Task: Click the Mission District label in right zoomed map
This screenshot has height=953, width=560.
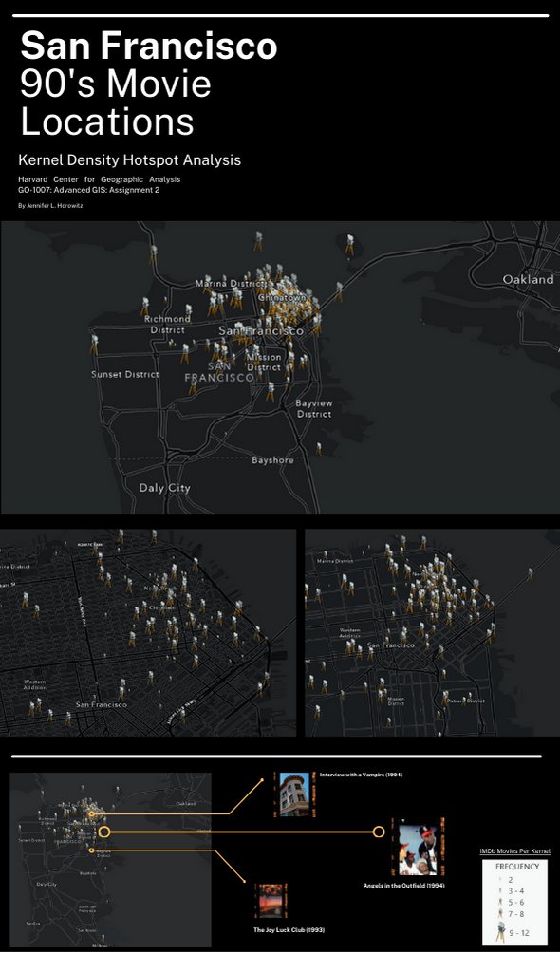Action: (x=396, y=701)
